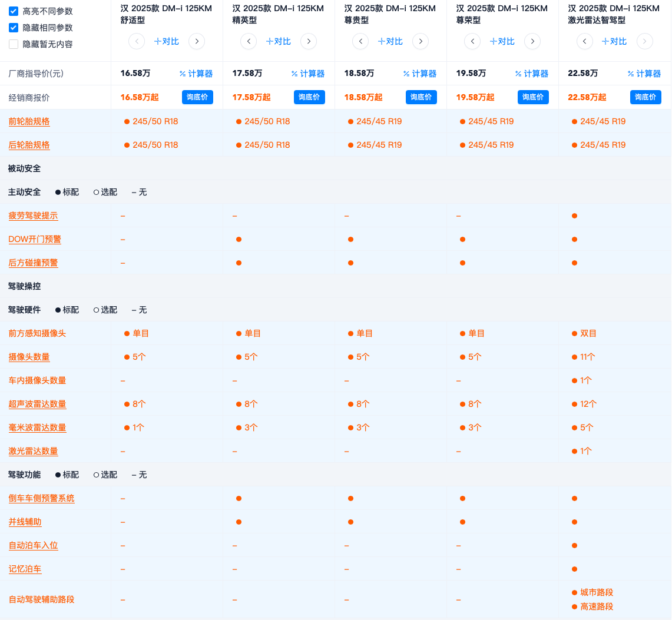Click the 驾驶操控 section header
The image size is (672, 620).
[x=24, y=287]
